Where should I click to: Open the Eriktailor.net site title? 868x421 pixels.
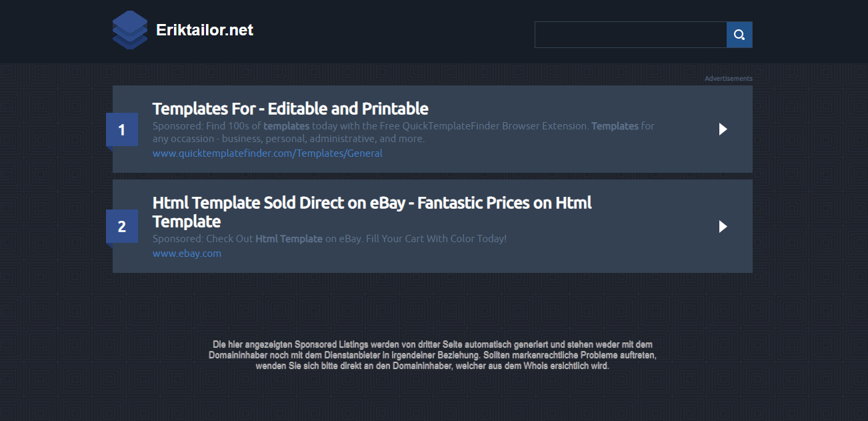coord(205,30)
